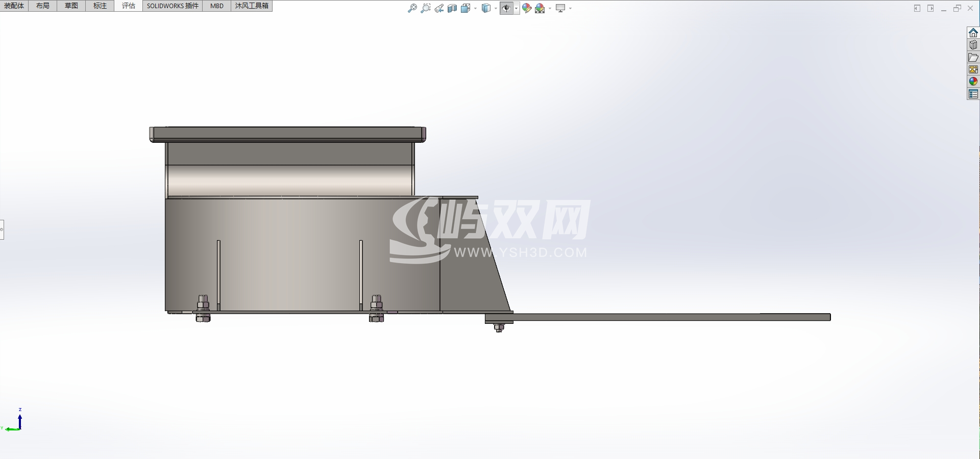This screenshot has height=459, width=980.
Task: Open the SOLIDWORKS 插件 tab
Action: pos(173,6)
